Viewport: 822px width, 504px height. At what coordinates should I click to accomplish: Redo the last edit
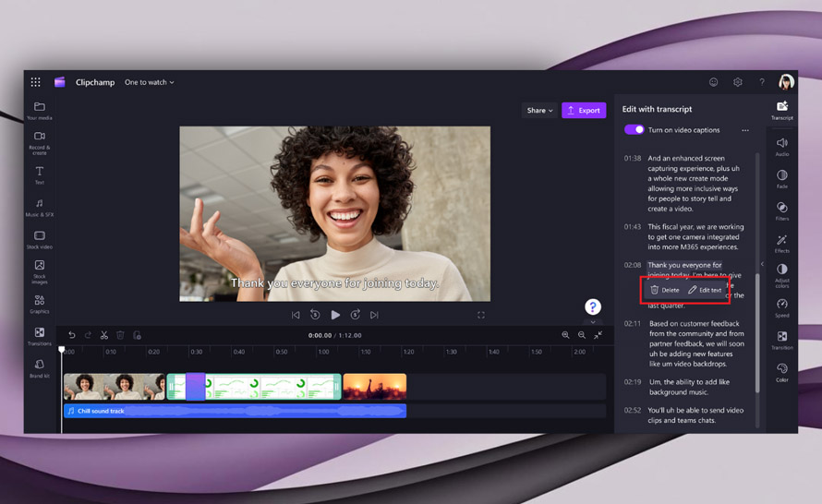88,335
